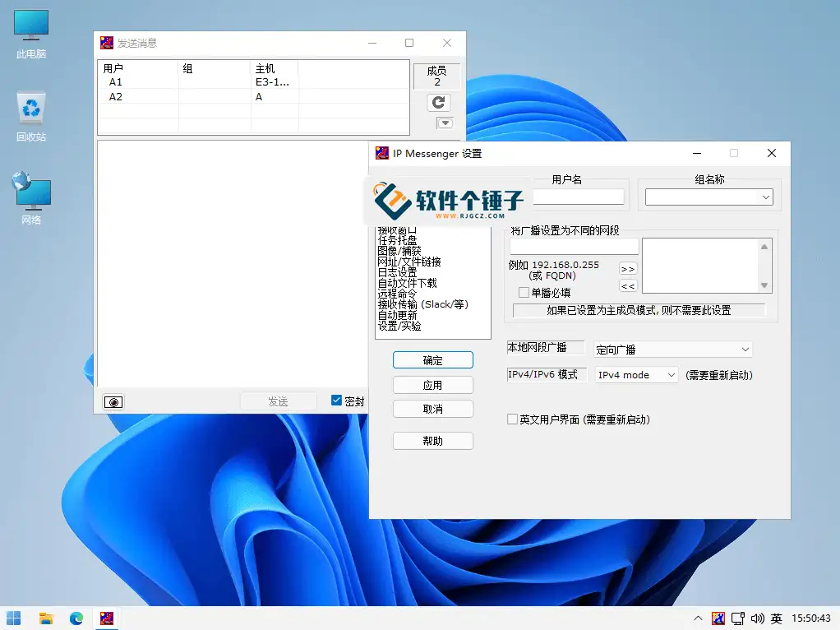Viewport: 840px width, 630px height.
Task: Launch Microsoft Edge from the taskbar
Action: (76, 618)
